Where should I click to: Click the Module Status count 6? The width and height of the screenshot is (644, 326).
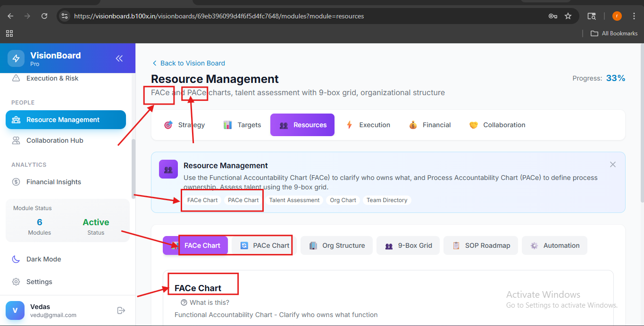tap(40, 222)
